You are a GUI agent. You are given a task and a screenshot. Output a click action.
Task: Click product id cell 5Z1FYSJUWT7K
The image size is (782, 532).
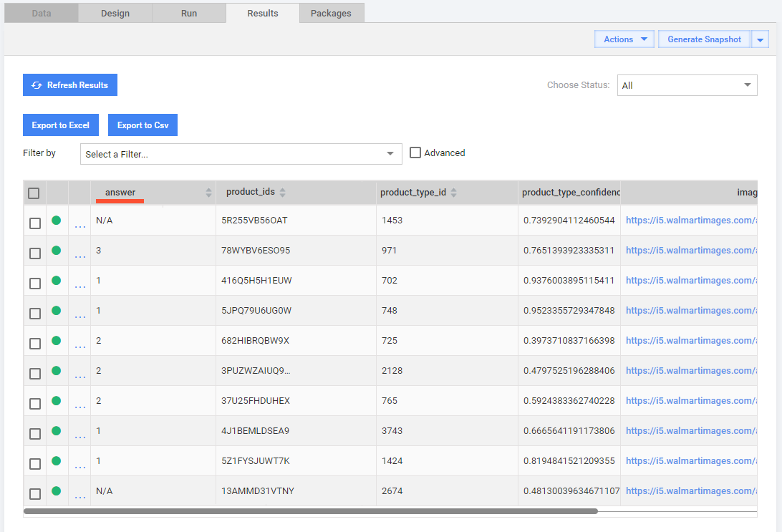(256, 461)
